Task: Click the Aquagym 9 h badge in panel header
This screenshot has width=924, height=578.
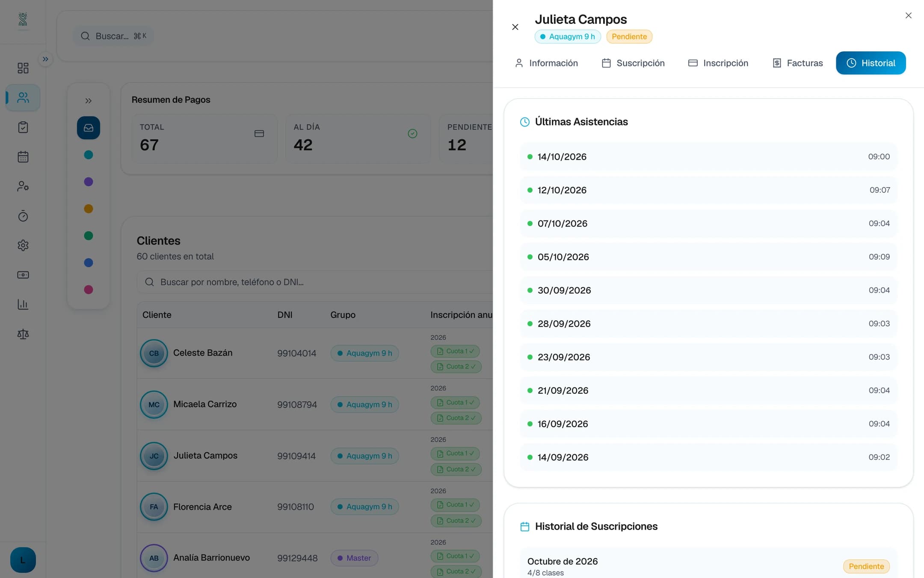Action: click(x=568, y=36)
